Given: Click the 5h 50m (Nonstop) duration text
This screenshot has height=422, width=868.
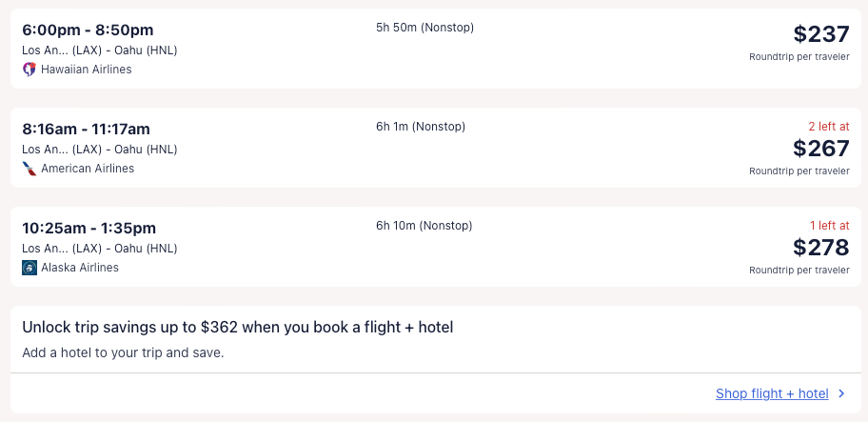Looking at the screenshot, I should coord(424,28).
